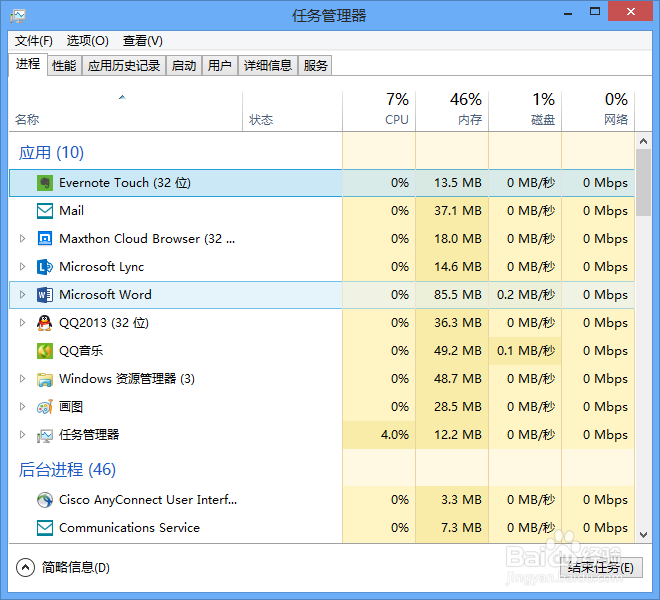Sort by the 内存 column header
This screenshot has height=600, width=660.
(452, 111)
